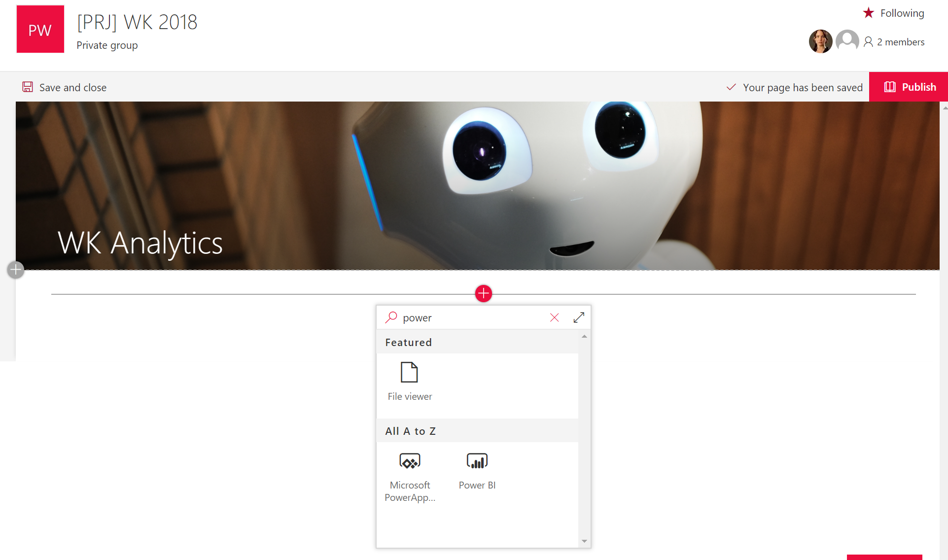This screenshot has width=948, height=560.
Task: Publish the page
Action: coord(909,87)
